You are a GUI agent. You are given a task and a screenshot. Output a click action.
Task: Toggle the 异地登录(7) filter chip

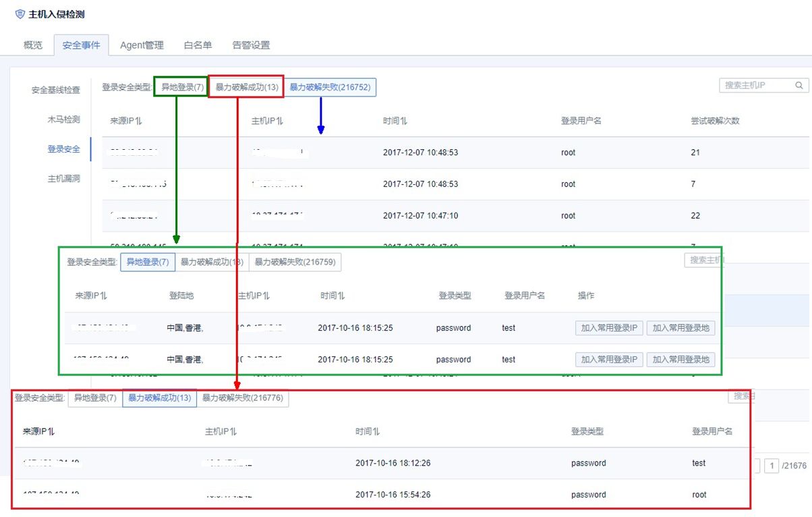pyautogui.click(x=182, y=87)
